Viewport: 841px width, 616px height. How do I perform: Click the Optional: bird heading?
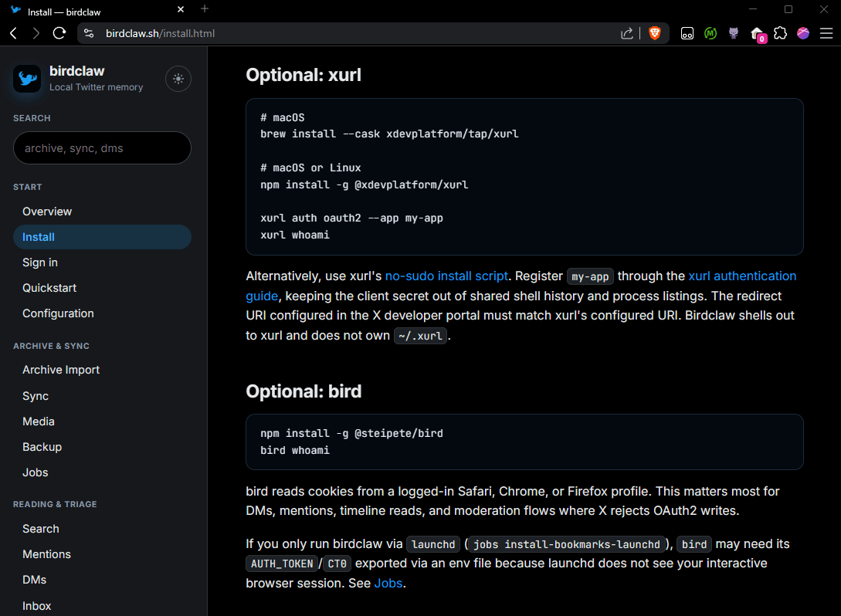304,391
